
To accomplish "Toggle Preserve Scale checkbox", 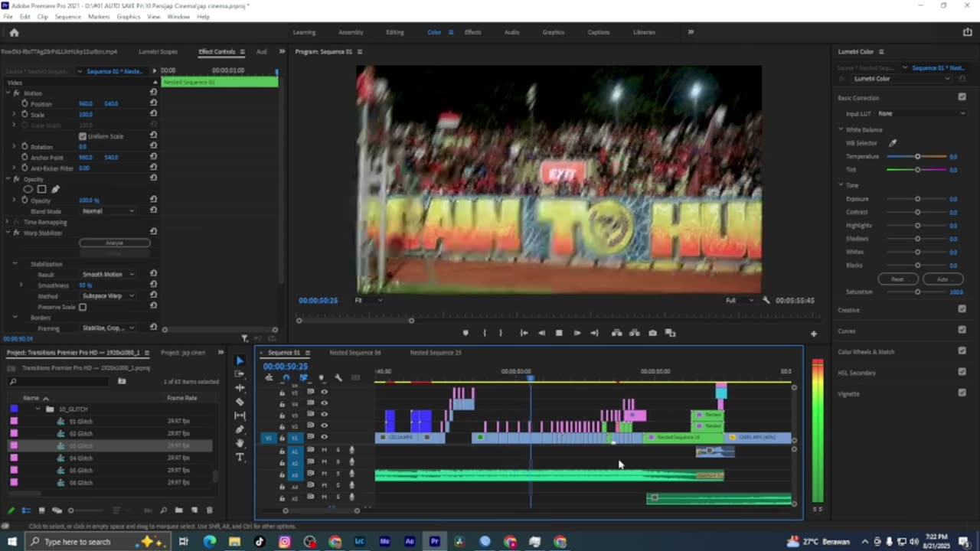I will coord(83,307).
